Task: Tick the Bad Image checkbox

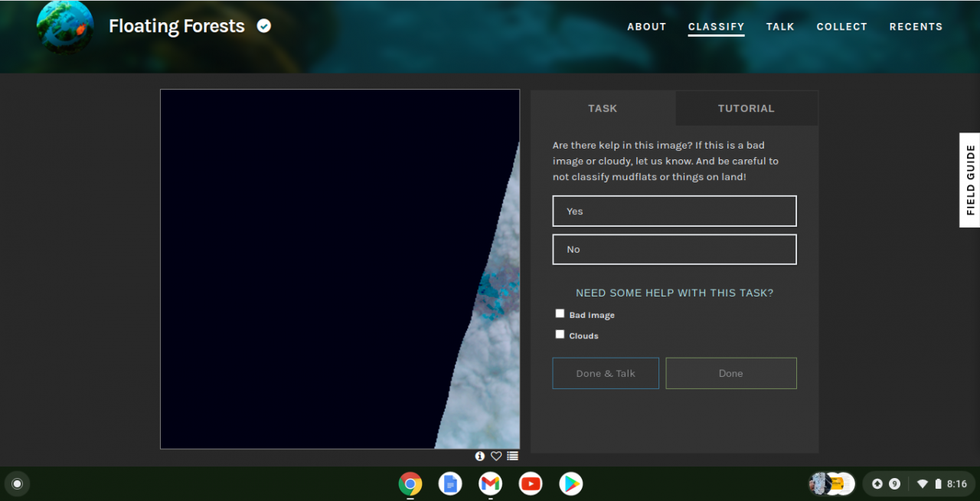Action: pos(560,313)
